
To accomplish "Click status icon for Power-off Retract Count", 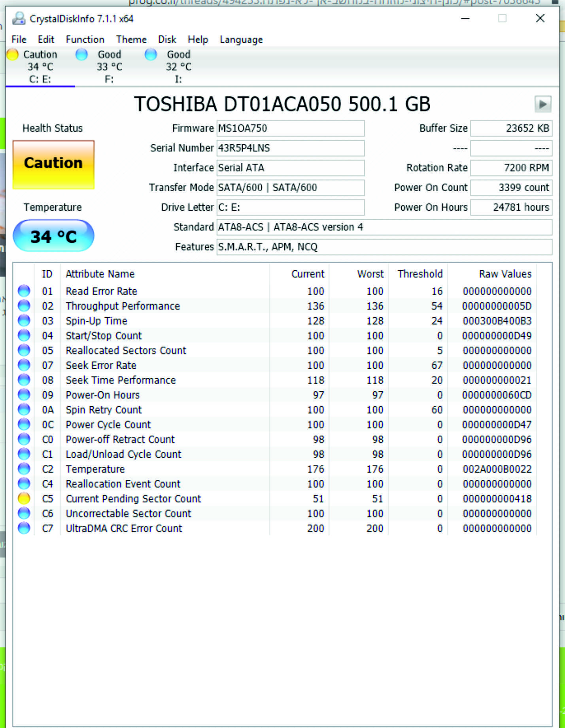I will (24, 439).
